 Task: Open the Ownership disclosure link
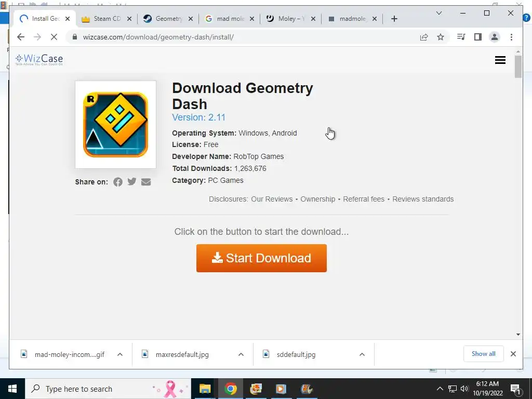point(317,199)
